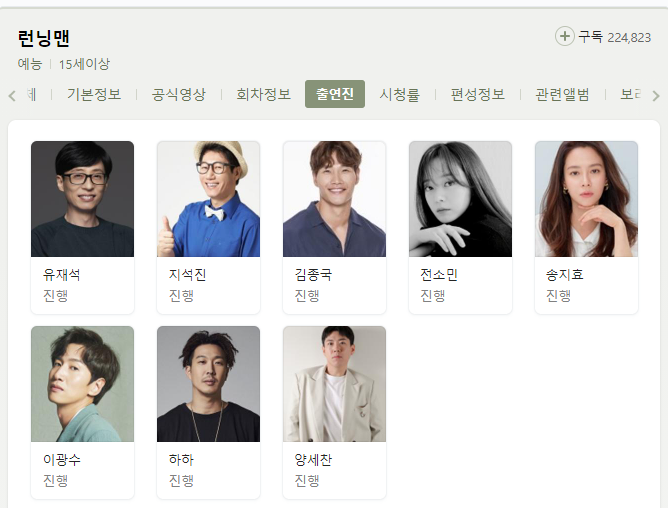Open 송지효 profile photo
Viewport: 668px width, 508px height.
click(x=586, y=199)
